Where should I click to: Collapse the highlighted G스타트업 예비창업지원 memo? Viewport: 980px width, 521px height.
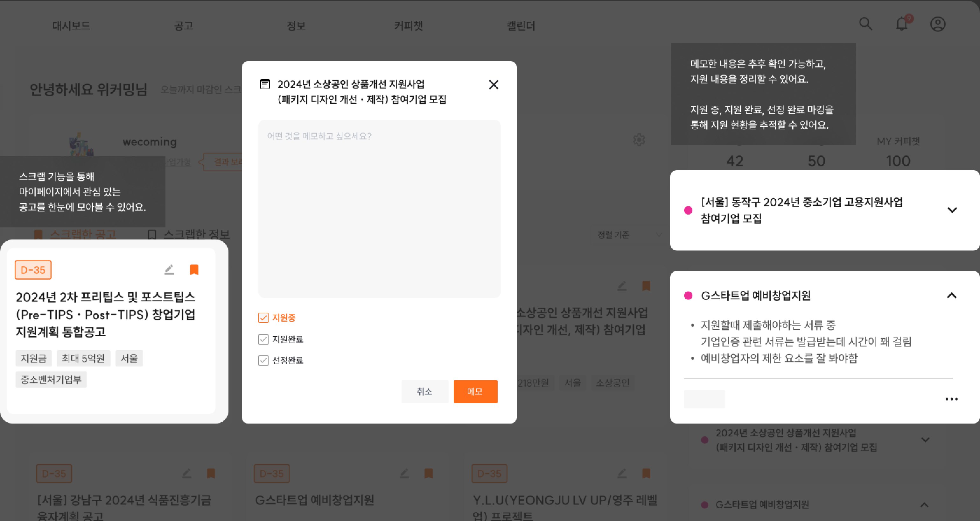[x=951, y=296]
